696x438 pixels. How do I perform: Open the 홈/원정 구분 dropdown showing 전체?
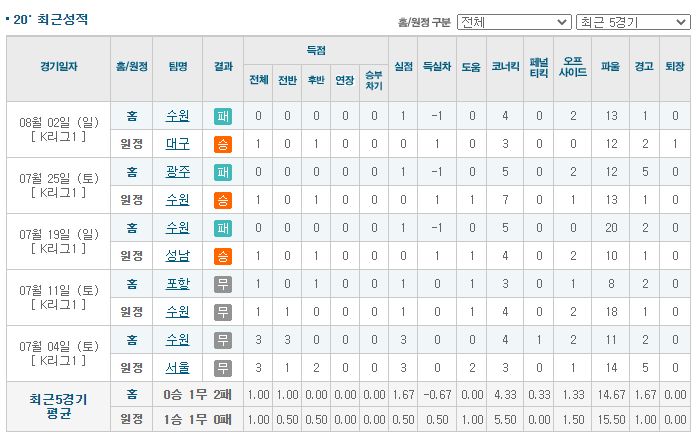[x=514, y=22]
